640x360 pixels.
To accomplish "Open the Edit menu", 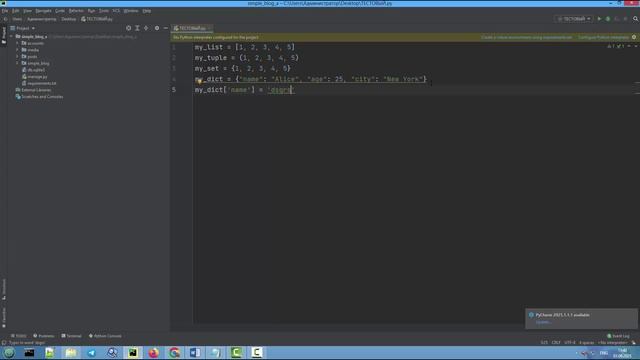I will tap(16, 11).
